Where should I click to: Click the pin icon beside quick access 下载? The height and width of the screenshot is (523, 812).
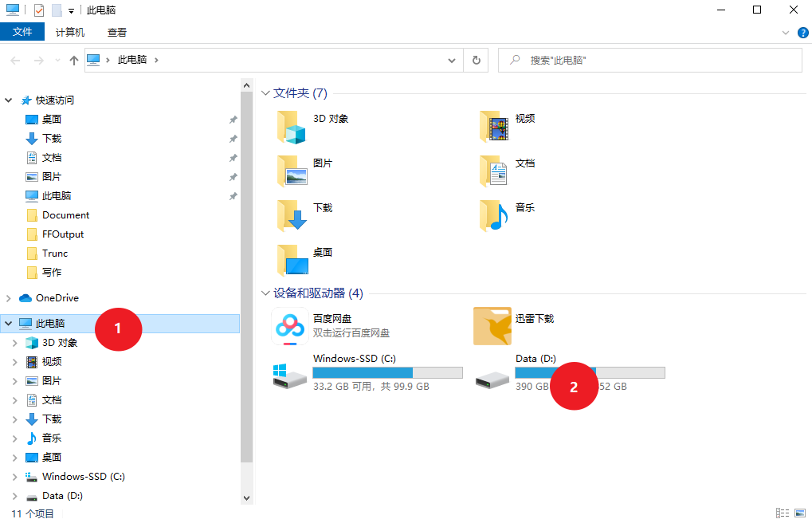(x=233, y=139)
